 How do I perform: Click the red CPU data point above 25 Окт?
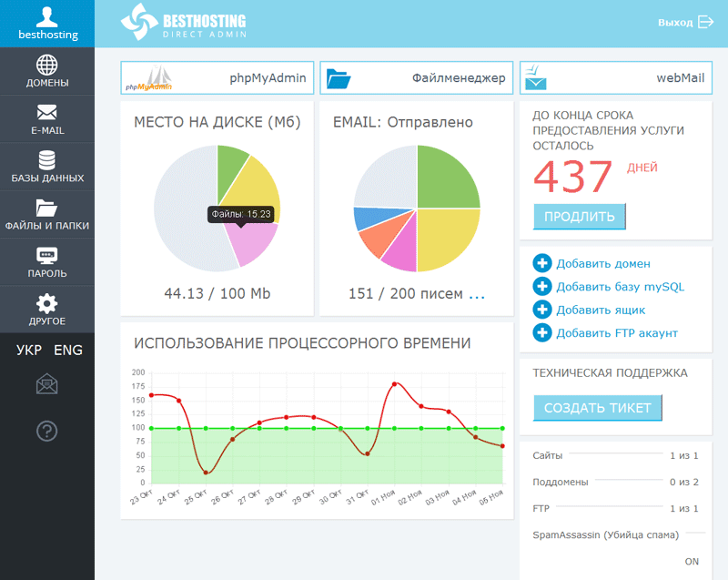pyautogui.click(x=206, y=473)
